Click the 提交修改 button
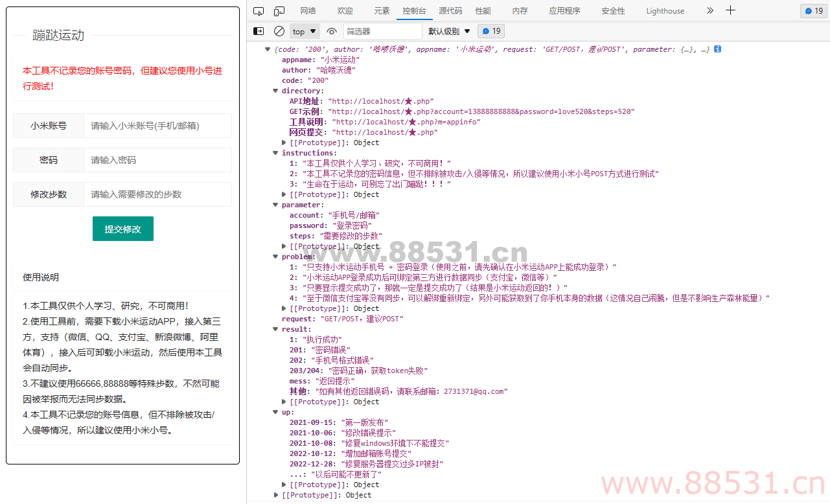830x504 pixels. [123, 229]
